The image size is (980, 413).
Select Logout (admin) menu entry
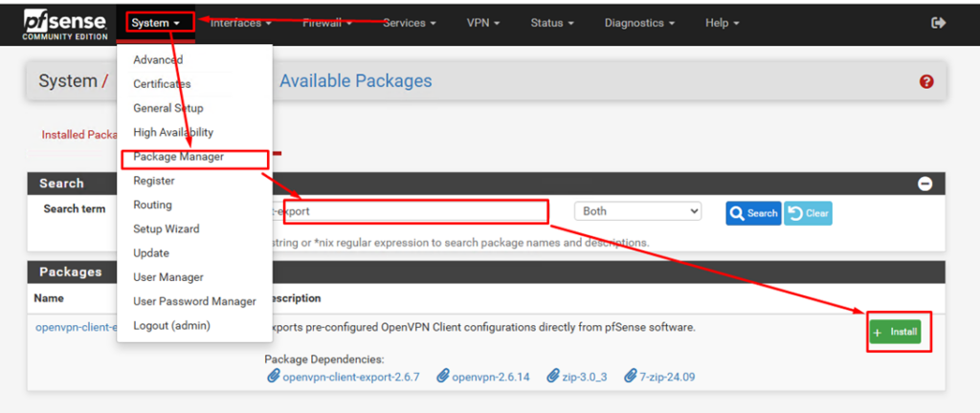click(x=171, y=325)
